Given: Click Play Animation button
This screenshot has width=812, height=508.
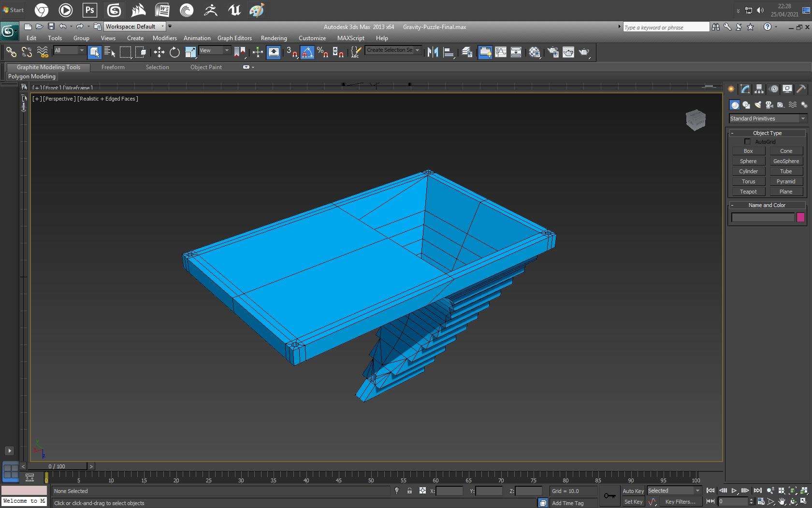Looking at the screenshot, I should 734,491.
